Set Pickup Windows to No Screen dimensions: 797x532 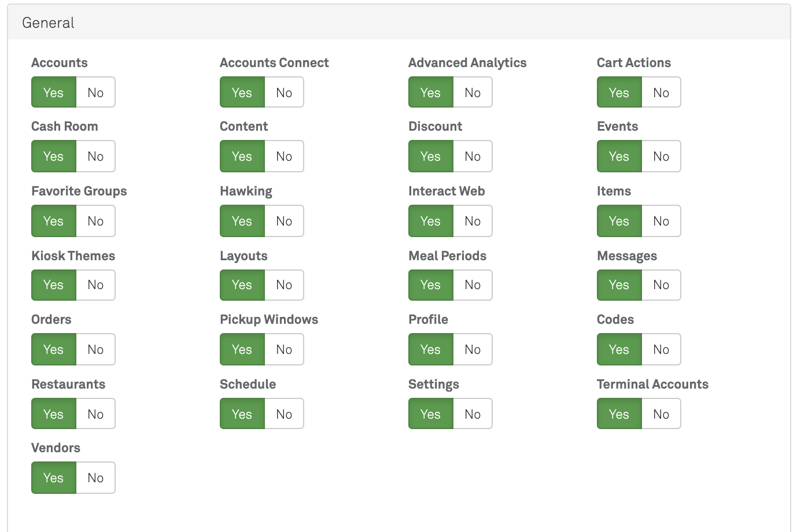(284, 349)
